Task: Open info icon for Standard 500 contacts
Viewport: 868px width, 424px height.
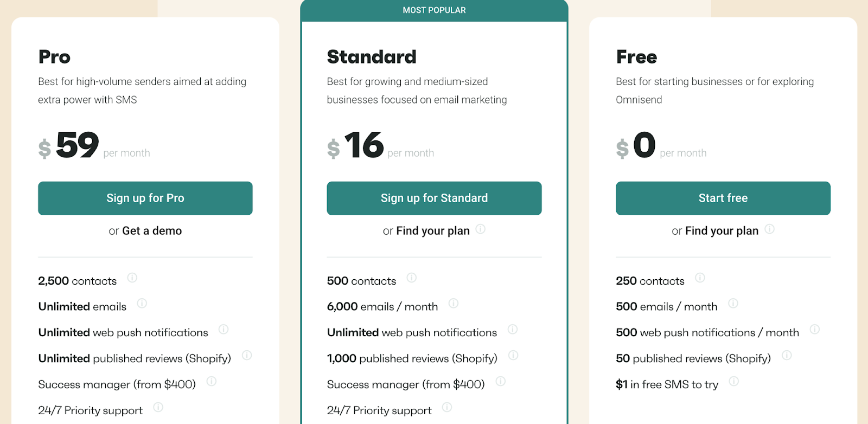Action: [x=411, y=278]
